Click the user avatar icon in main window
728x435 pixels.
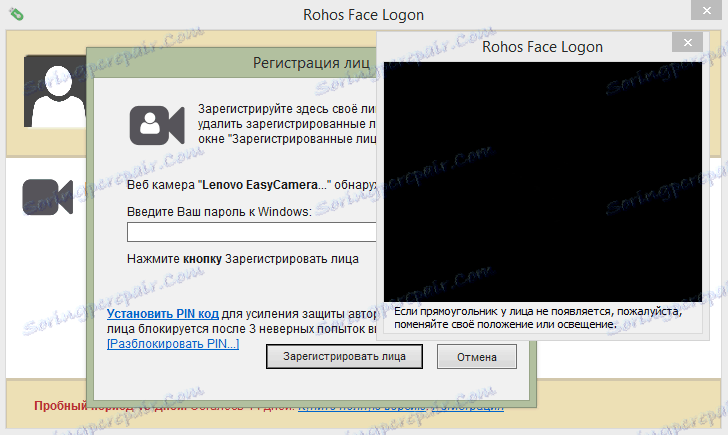point(55,91)
